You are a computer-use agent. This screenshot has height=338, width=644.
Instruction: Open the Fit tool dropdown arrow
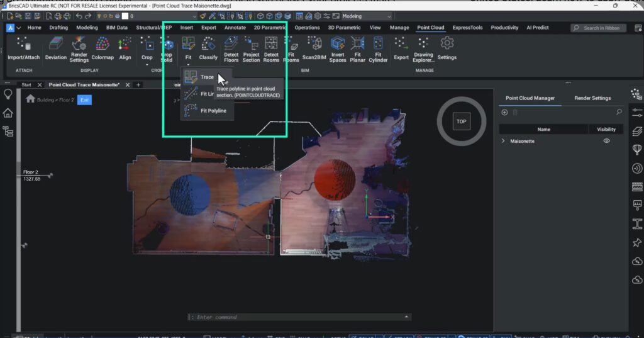pyautogui.click(x=188, y=65)
